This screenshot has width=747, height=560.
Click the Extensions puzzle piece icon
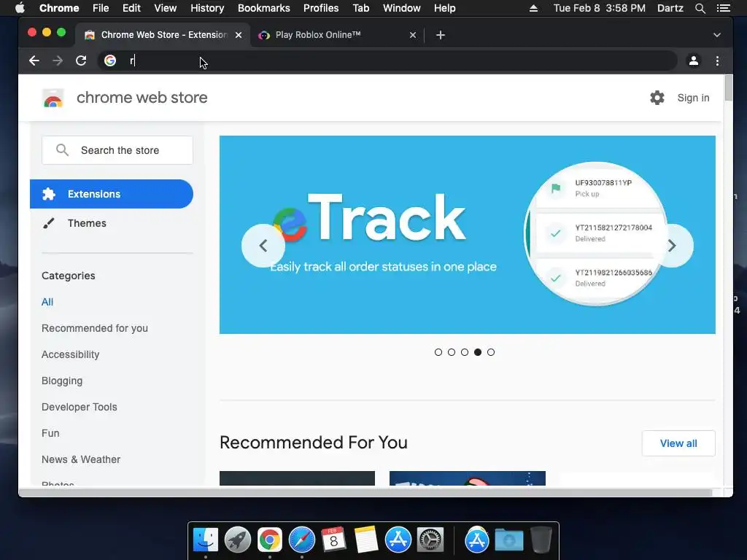pos(49,194)
